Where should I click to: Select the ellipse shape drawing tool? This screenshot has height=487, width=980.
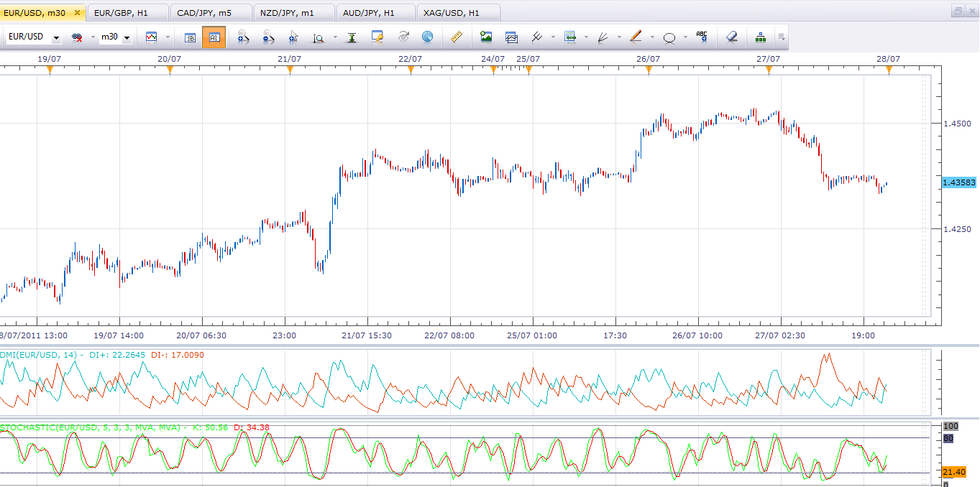(x=669, y=37)
